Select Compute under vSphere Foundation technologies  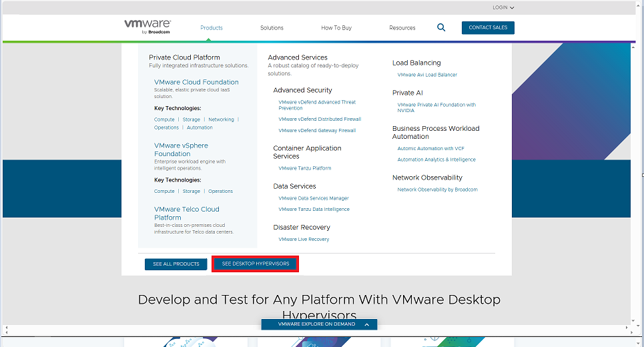tap(164, 192)
